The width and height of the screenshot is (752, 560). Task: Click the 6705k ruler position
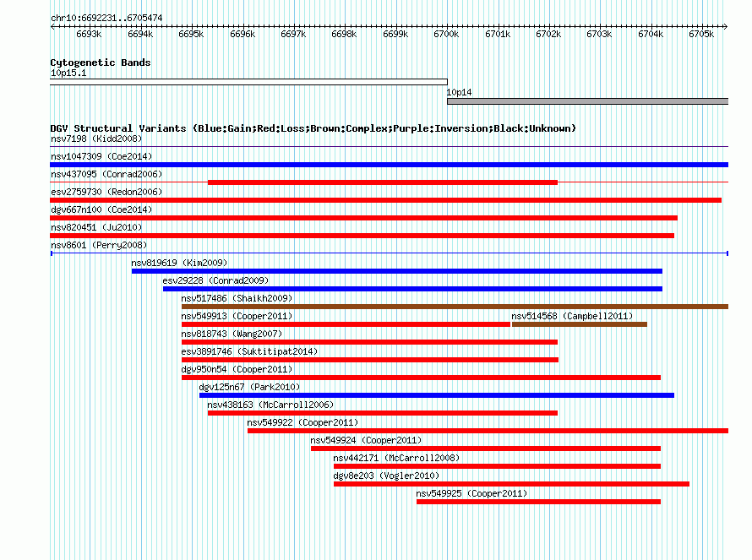tap(701, 34)
